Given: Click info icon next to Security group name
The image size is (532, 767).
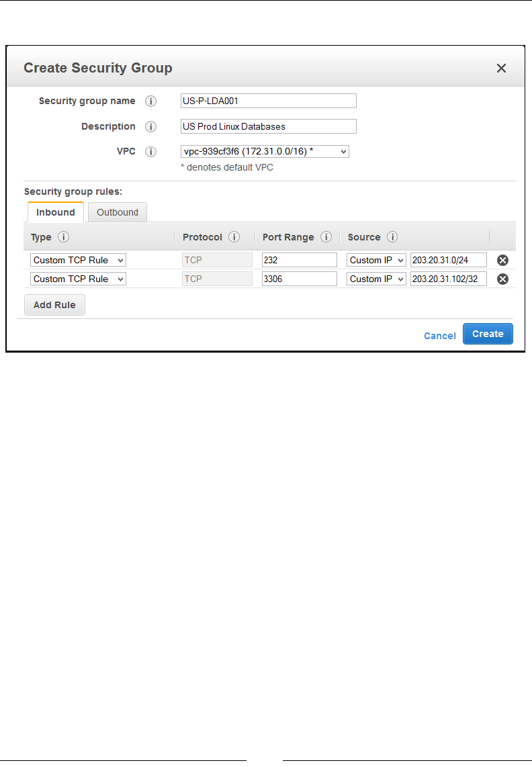Looking at the screenshot, I should coord(151,101).
